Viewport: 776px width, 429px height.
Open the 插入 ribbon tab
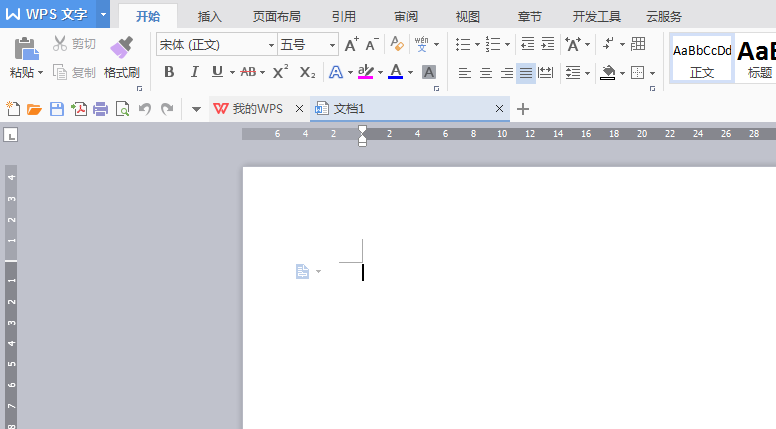pos(209,16)
